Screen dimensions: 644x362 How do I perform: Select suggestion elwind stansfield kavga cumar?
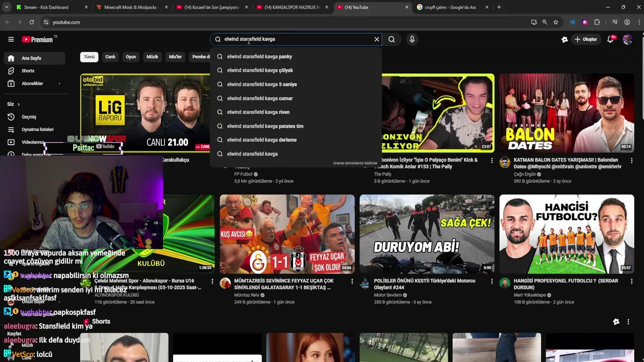[296, 98]
